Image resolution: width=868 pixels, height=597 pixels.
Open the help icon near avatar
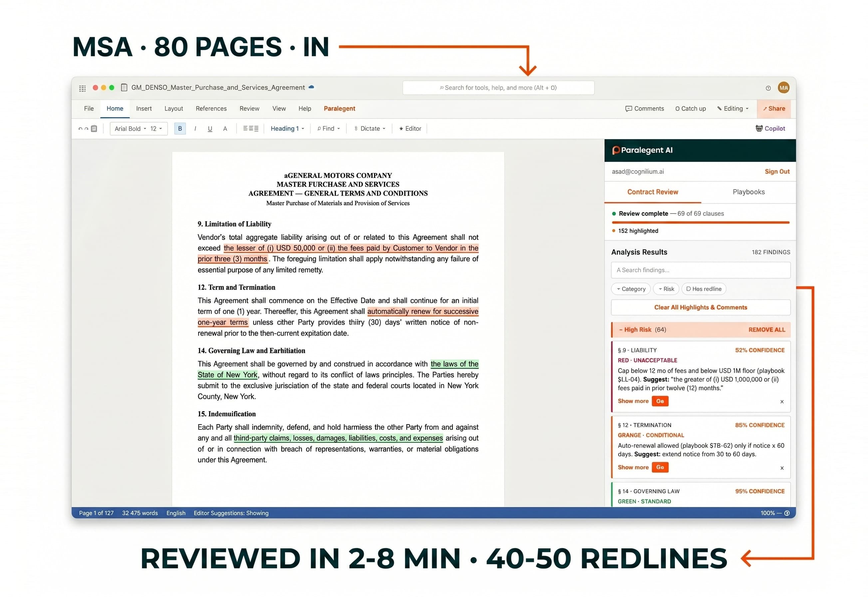coord(768,88)
